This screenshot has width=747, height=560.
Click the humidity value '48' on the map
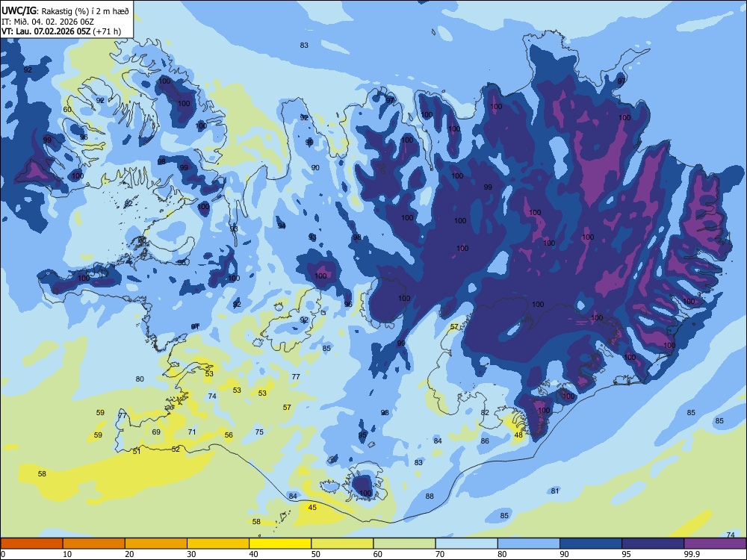point(518,435)
